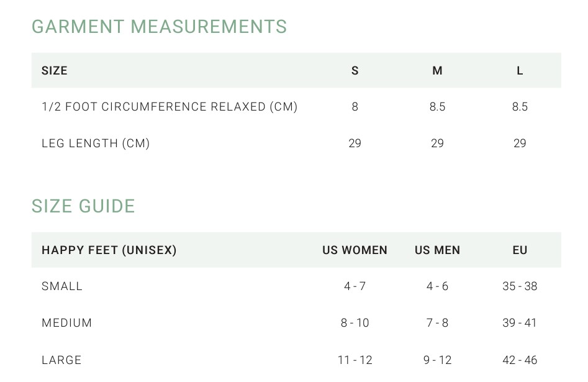
Task: Click the Size Guide heading
Action: (83, 206)
